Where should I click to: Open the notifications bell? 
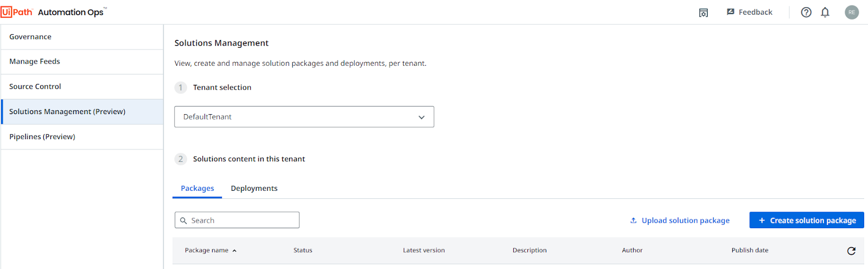825,12
